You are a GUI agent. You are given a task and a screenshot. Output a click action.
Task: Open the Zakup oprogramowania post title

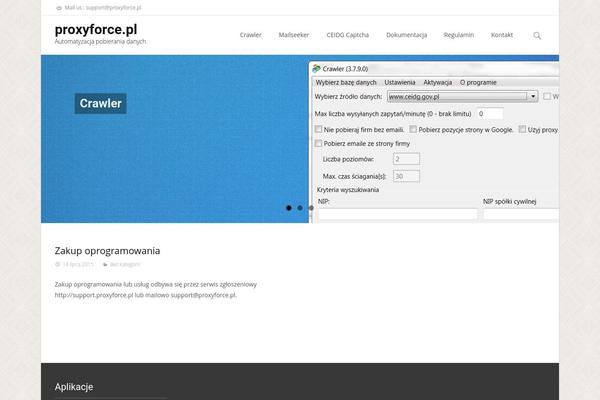107,251
